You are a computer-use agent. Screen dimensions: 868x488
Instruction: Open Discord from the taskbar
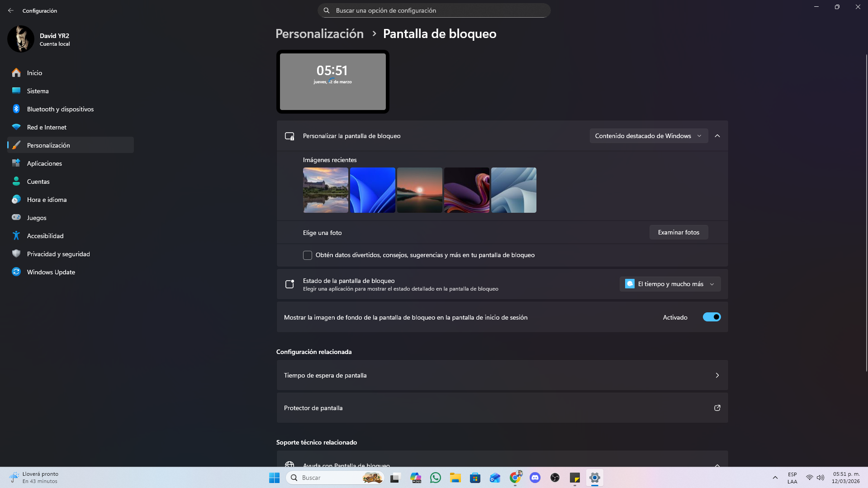[535, 478]
